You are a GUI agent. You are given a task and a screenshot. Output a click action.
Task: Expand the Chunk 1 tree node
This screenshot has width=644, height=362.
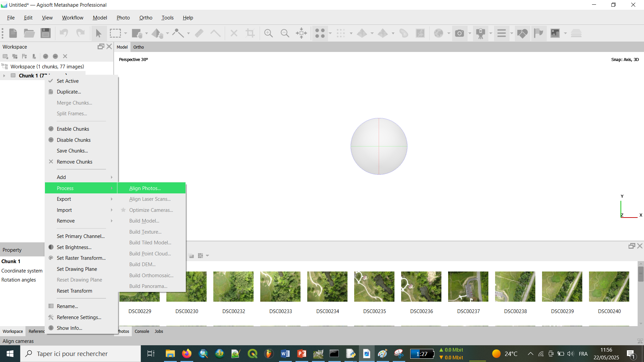coord(4,76)
